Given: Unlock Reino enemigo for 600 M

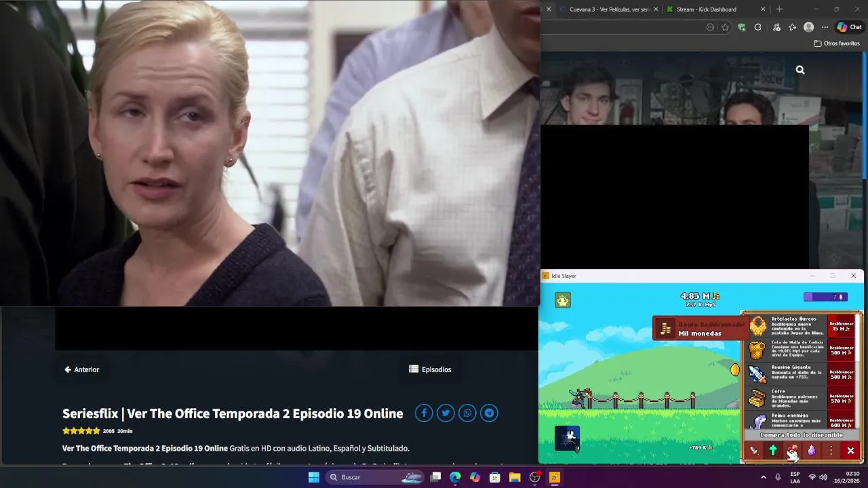Looking at the screenshot, I should pyautogui.click(x=842, y=420).
